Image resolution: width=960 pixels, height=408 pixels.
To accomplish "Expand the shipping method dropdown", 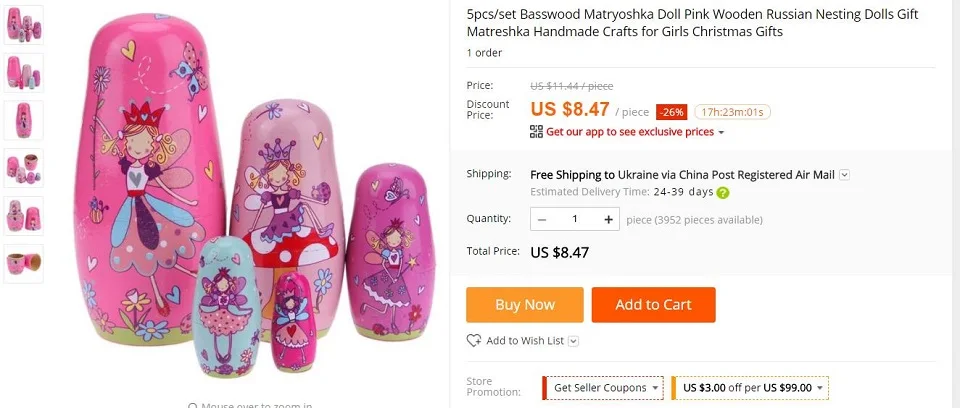I will (845, 175).
